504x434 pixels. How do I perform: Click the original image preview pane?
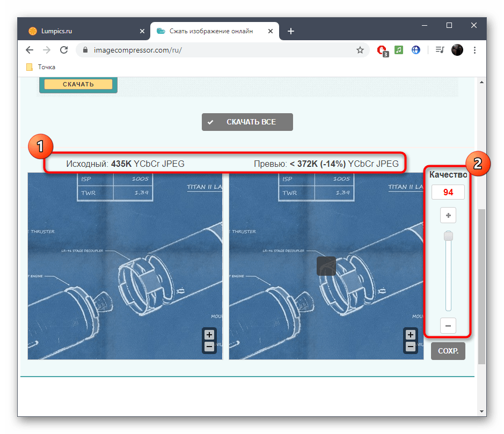[x=125, y=266]
